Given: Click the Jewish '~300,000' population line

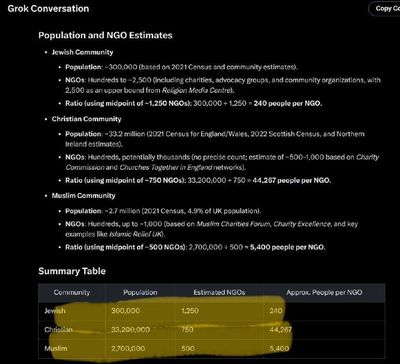Looking at the screenshot, I should pos(181,67).
